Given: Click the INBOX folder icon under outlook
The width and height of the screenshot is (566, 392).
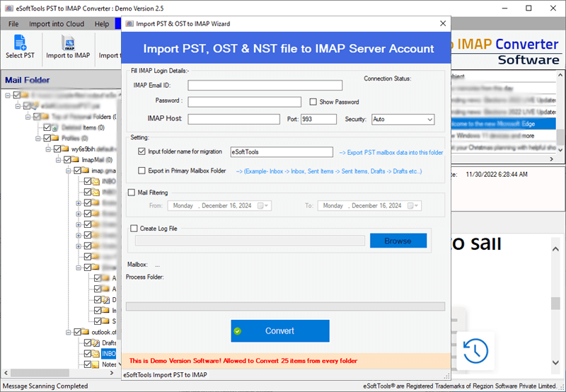Looking at the screenshot, I should (96, 353).
